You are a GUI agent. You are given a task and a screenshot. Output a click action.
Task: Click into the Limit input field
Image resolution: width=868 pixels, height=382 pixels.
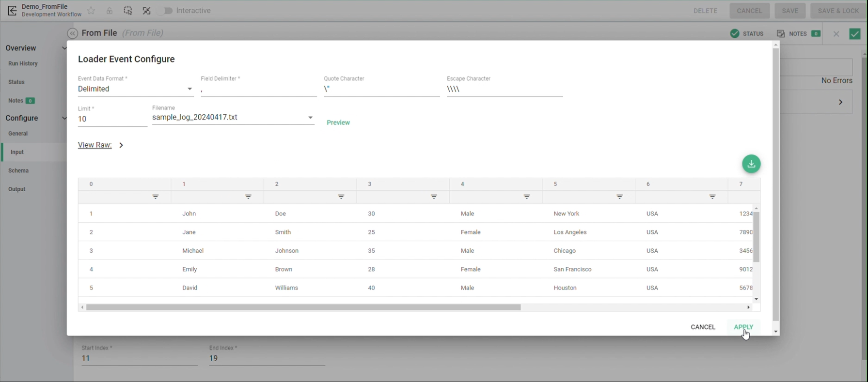coord(112,119)
